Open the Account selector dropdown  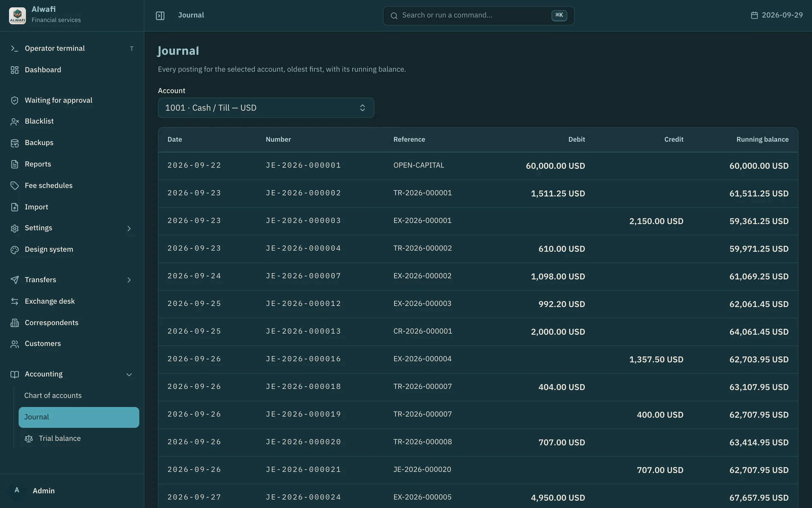pyautogui.click(x=266, y=108)
